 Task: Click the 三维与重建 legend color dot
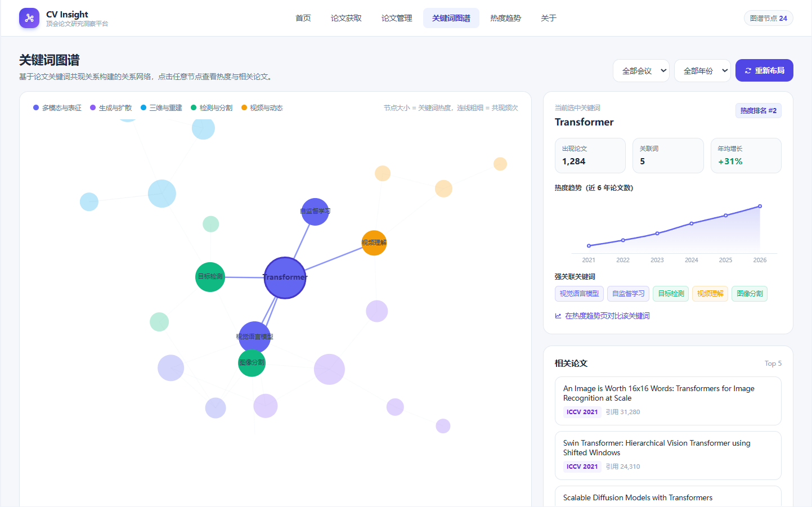coord(143,107)
